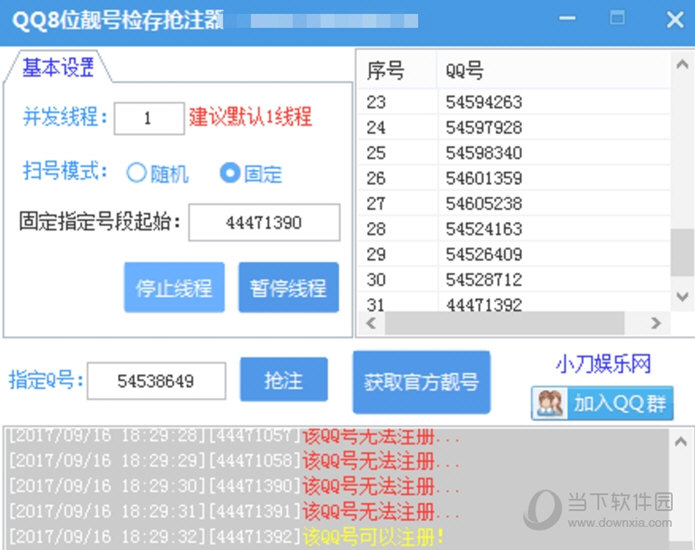
Task: Click the QQ list scroll up arrow
Action: (x=682, y=65)
